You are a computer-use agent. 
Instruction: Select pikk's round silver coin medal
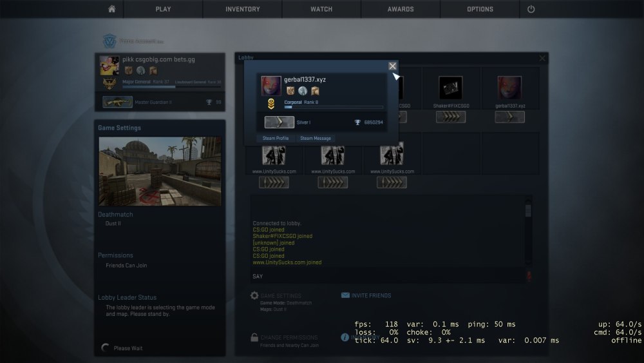pos(141,70)
